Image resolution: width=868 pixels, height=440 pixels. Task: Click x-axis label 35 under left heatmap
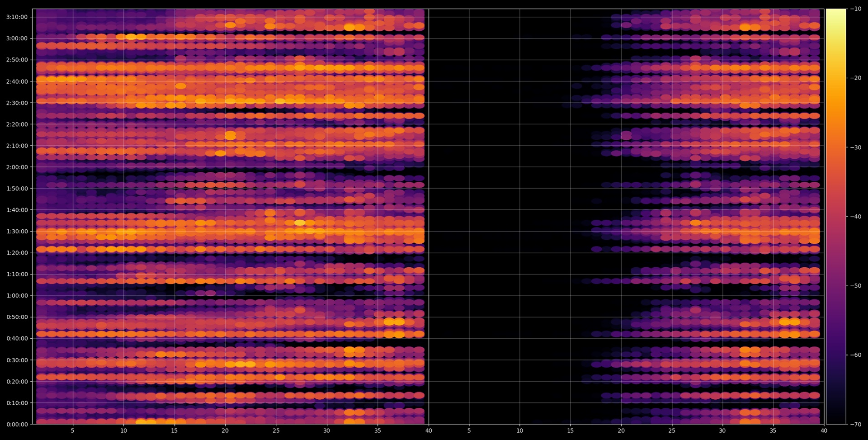(x=377, y=431)
